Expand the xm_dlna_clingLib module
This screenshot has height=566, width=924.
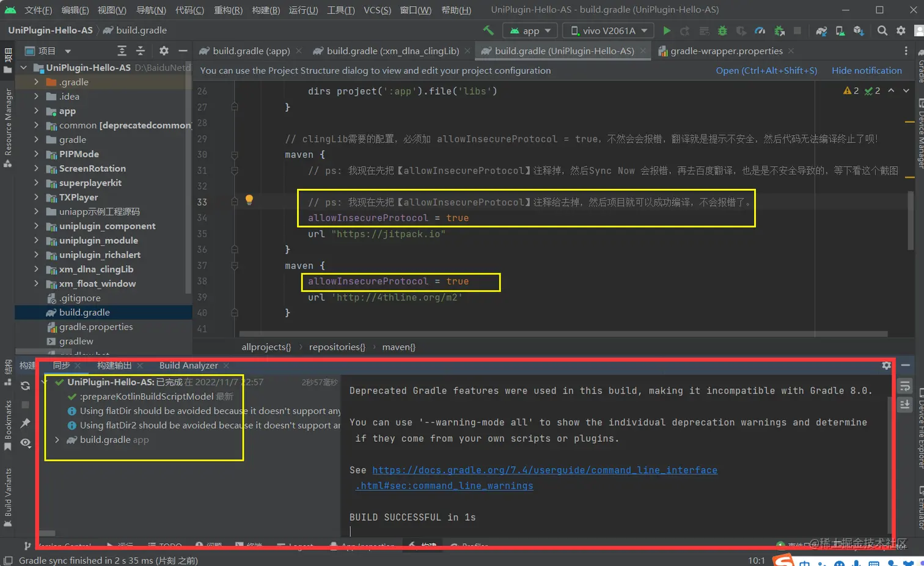pos(36,269)
